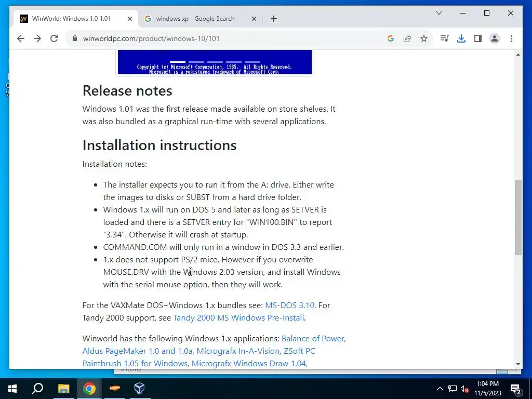Open Aldus PageMaker 1.0 and 1.0a link
Image resolution: width=532 pixels, height=399 pixels.
137,351
